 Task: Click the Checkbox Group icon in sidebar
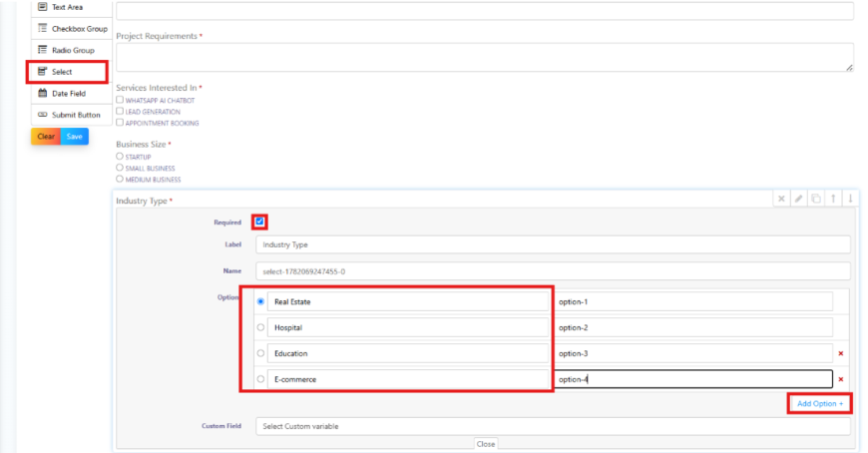coord(42,28)
